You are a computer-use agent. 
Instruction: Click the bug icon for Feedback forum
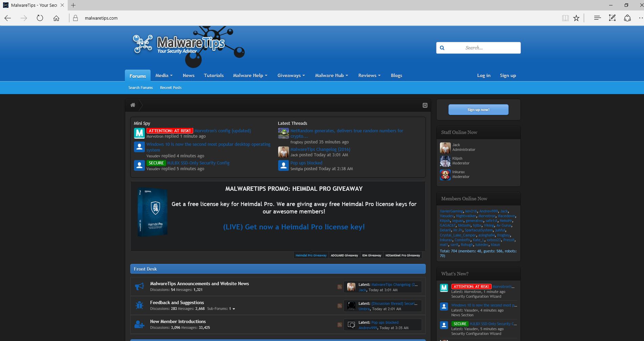[x=139, y=306]
